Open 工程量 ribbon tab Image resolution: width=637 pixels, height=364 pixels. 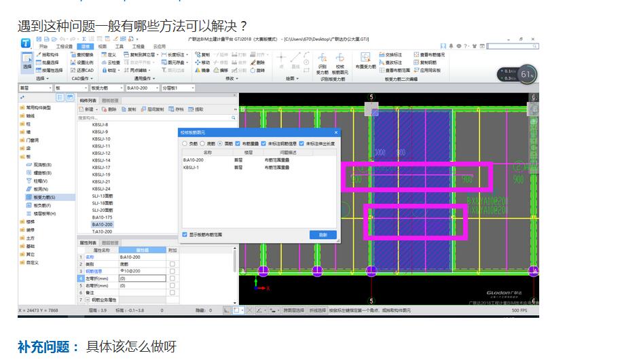138,46
